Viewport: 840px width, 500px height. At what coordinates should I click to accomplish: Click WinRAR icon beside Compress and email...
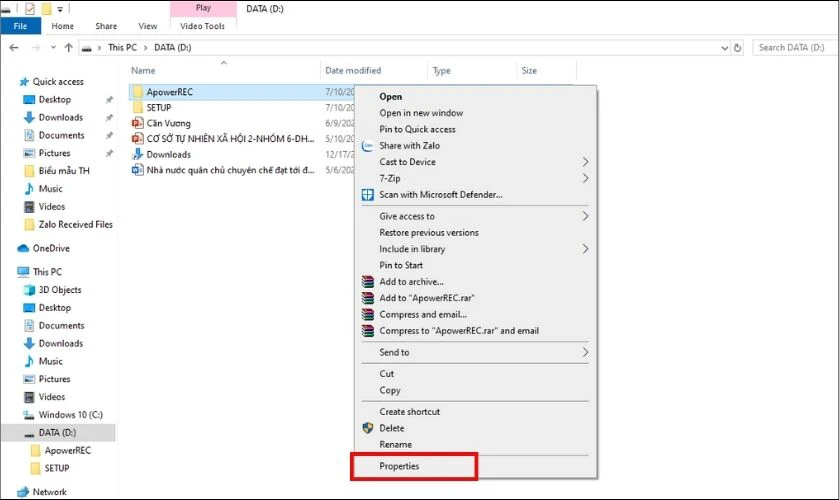click(x=368, y=315)
